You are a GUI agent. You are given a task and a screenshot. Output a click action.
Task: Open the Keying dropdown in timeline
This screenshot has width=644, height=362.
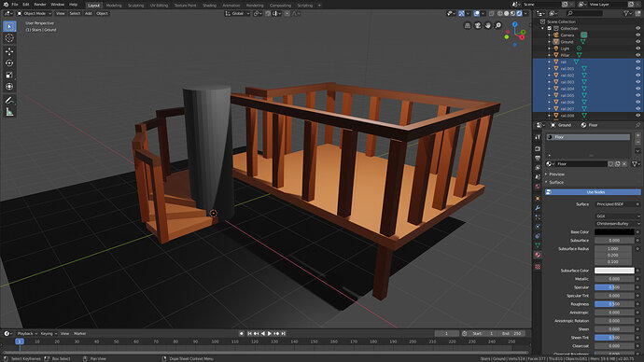pyautogui.click(x=49, y=334)
